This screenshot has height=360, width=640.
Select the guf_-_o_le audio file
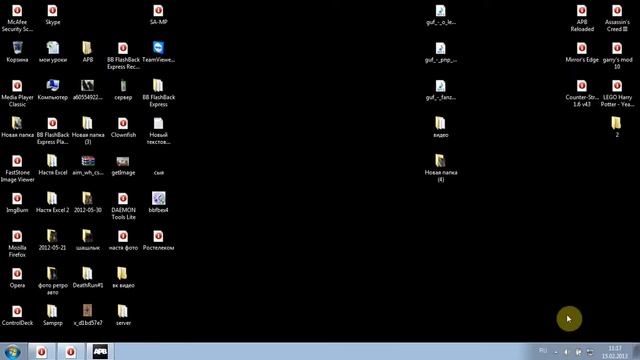click(x=440, y=15)
